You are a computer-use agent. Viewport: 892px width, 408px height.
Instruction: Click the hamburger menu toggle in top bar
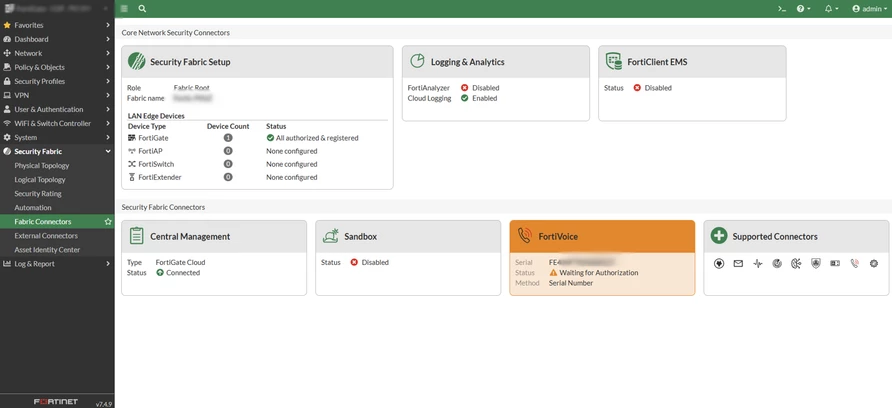[x=125, y=9]
